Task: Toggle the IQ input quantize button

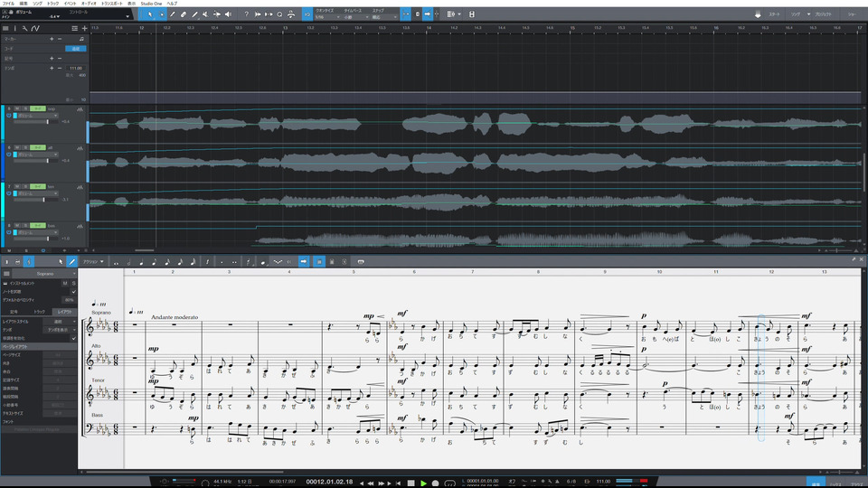Action: (307, 14)
